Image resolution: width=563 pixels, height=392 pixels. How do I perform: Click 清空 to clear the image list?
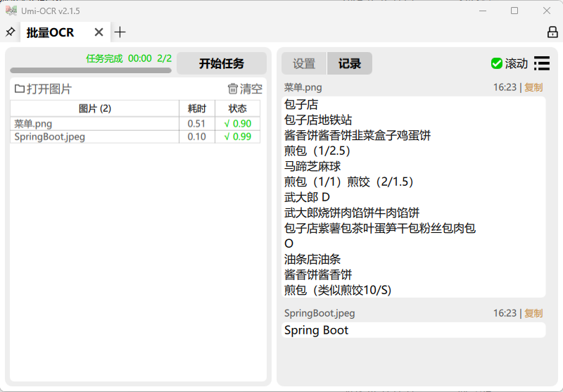(x=245, y=89)
